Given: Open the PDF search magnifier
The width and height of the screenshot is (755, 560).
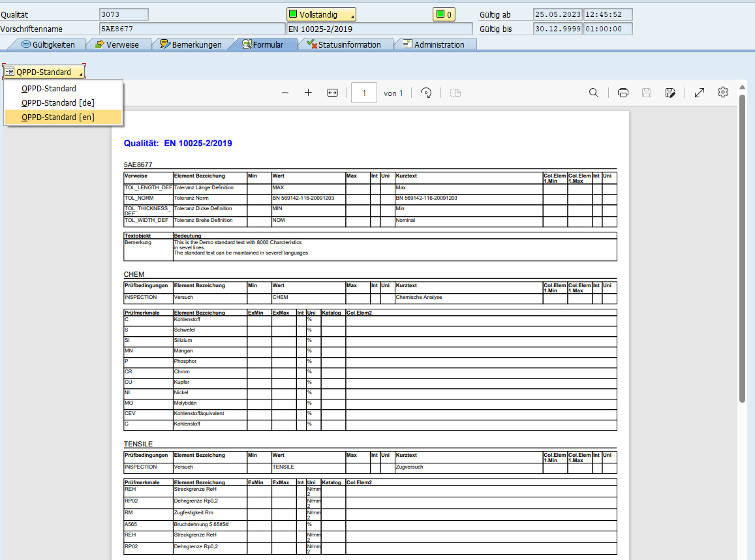Looking at the screenshot, I should point(594,93).
